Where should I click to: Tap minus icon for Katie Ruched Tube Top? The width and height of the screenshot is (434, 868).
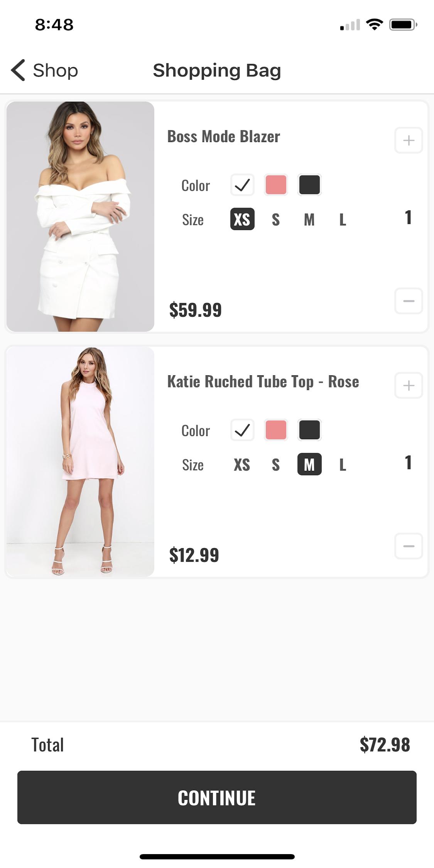409,546
